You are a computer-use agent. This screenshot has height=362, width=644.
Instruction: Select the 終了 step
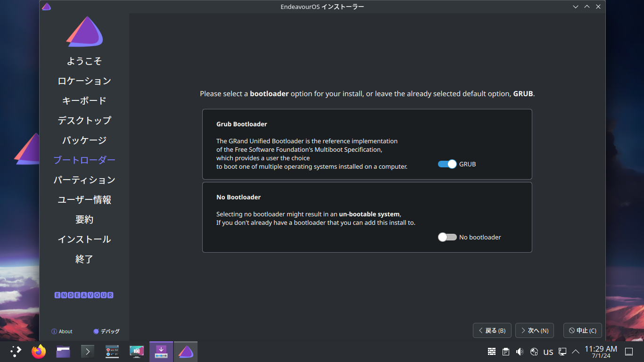click(x=84, y=259)
